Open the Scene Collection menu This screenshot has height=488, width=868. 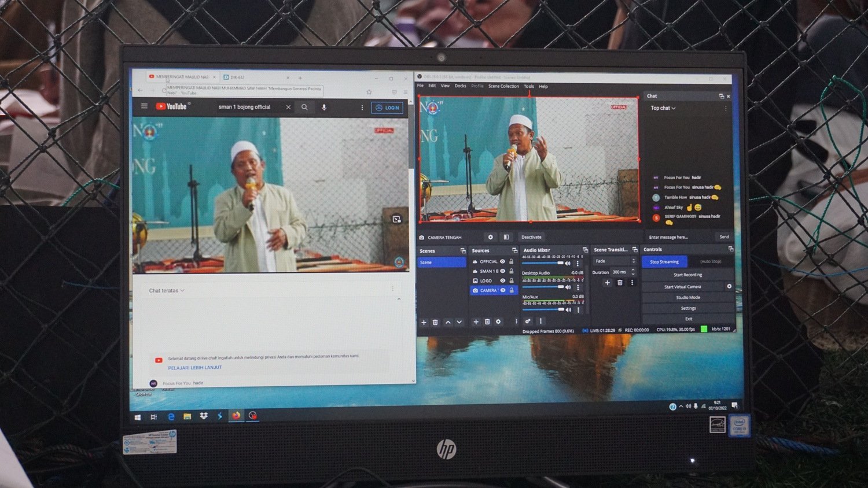click(x=503, y=86)
